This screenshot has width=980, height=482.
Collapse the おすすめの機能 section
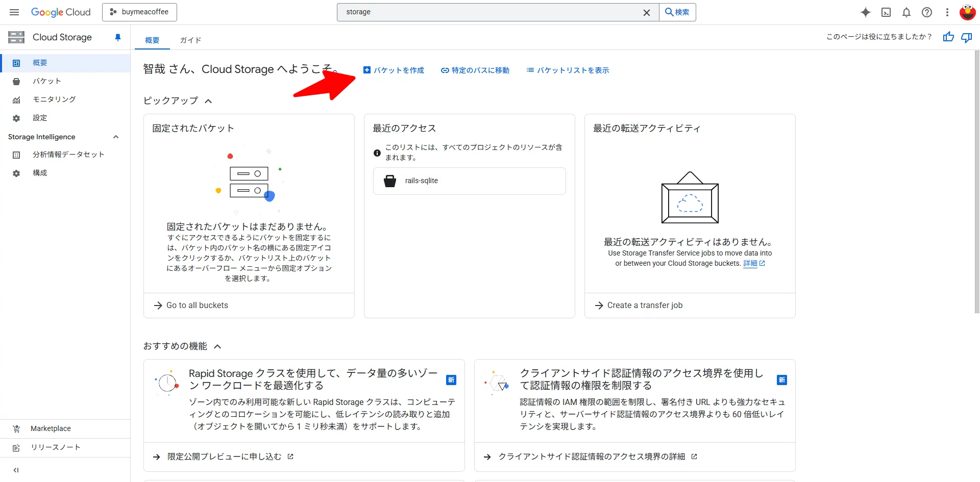point(218,346)
